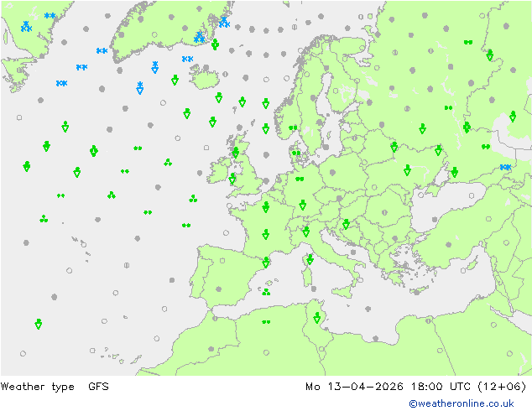Click the 'Weather type GFS' label

click(x=55, y=387)
